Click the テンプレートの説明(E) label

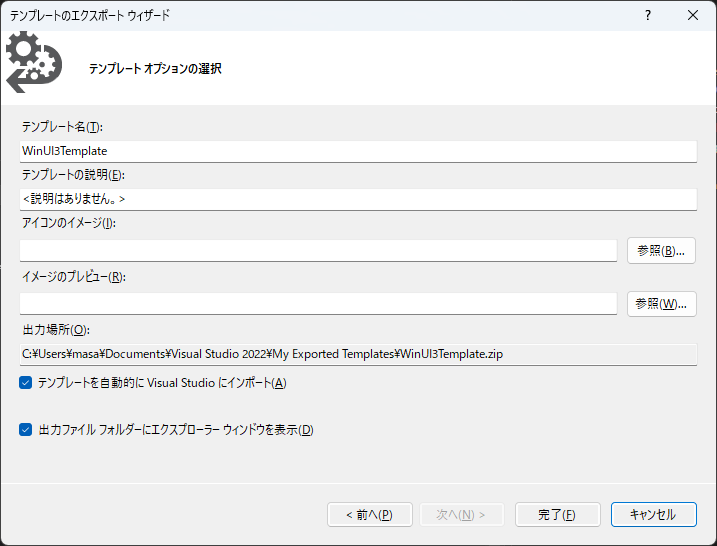pos(73,175)
